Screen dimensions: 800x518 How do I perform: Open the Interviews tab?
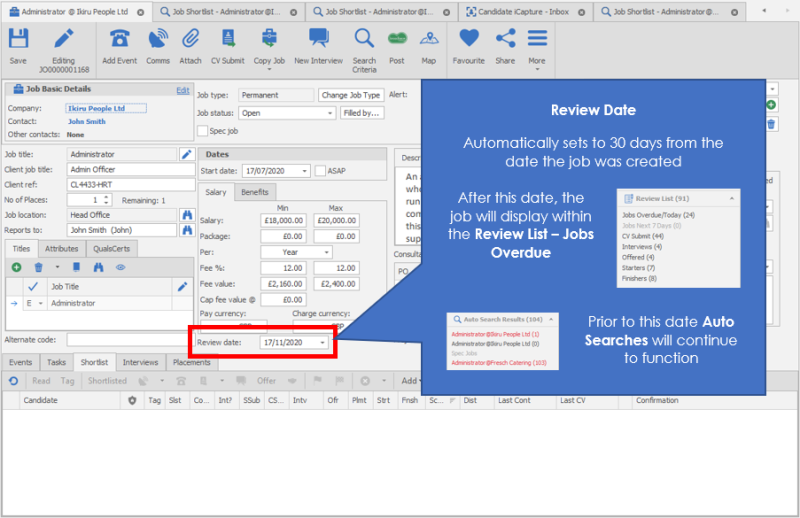[x=140, y=362]
